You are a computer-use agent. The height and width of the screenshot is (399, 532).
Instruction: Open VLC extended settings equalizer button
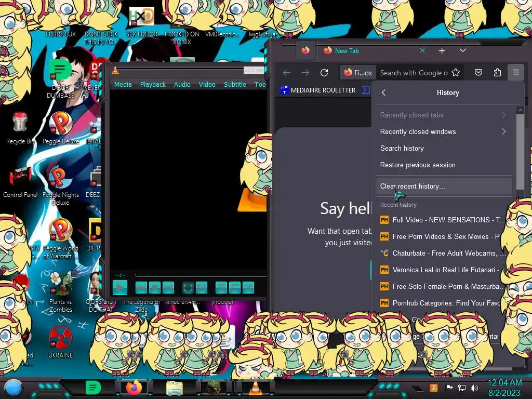tap(201, 288)
